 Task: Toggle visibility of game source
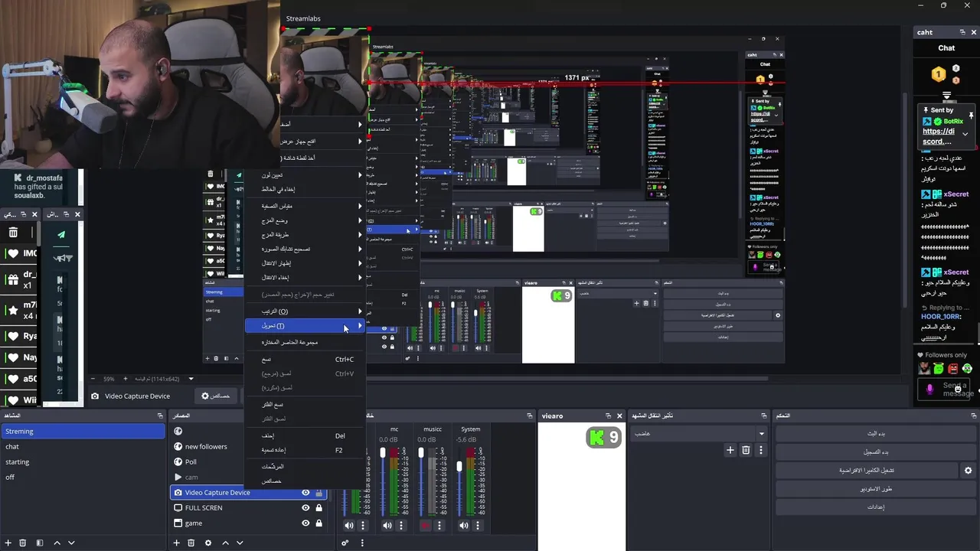(305, 523)
